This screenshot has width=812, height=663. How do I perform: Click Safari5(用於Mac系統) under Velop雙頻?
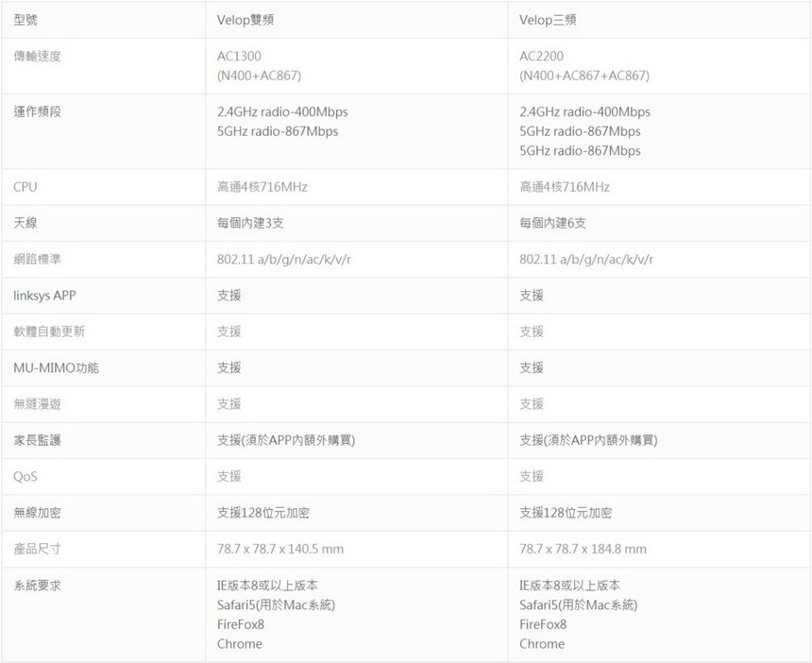click(x=276, y=605)
